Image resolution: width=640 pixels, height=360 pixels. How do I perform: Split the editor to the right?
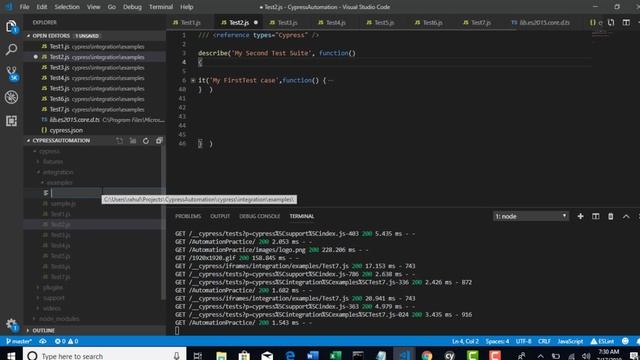(626, 22)
